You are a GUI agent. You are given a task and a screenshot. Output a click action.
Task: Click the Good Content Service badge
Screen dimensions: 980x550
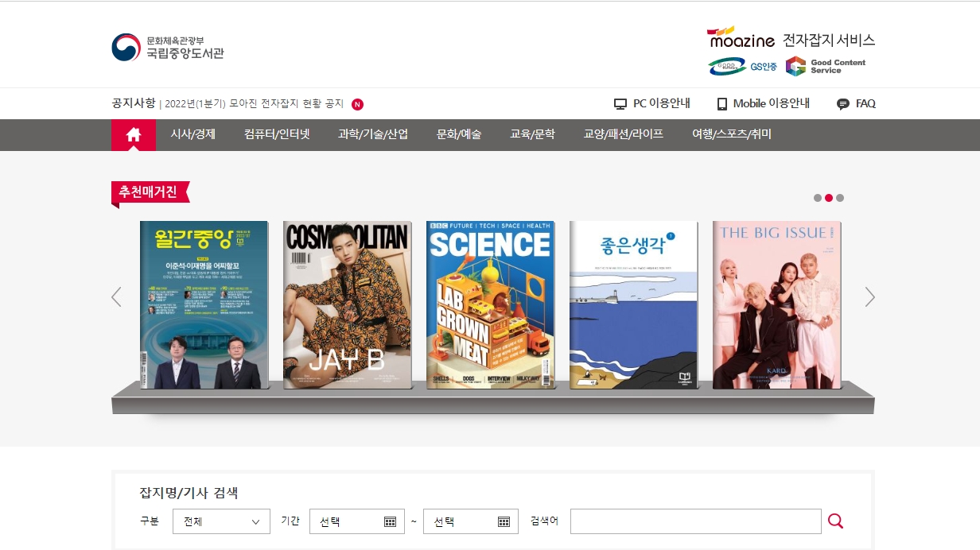826,67
